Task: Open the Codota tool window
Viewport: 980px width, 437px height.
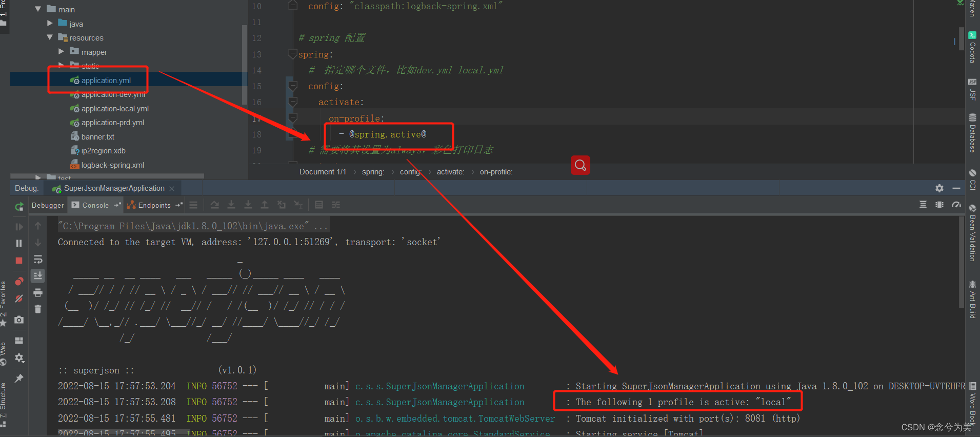Action: pos(972,47)
